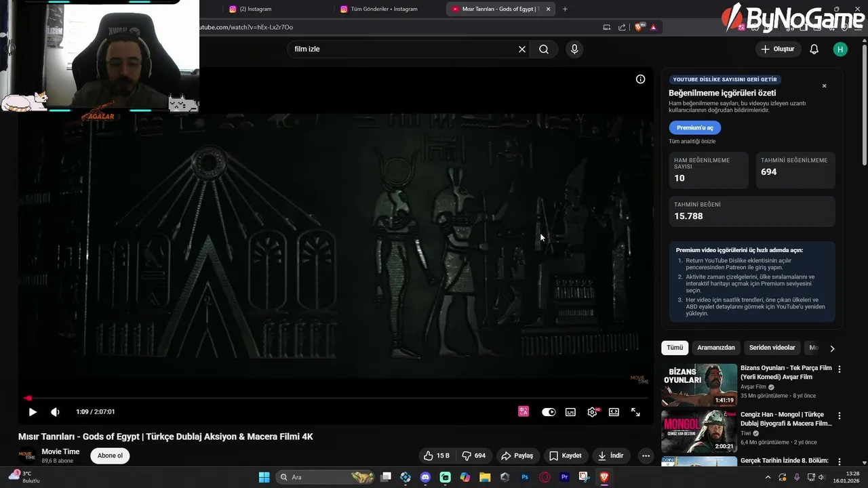Select the Aramanızdan filter chip
The width and height of the screenshot is (868, 488).
(x=716, y=348)
